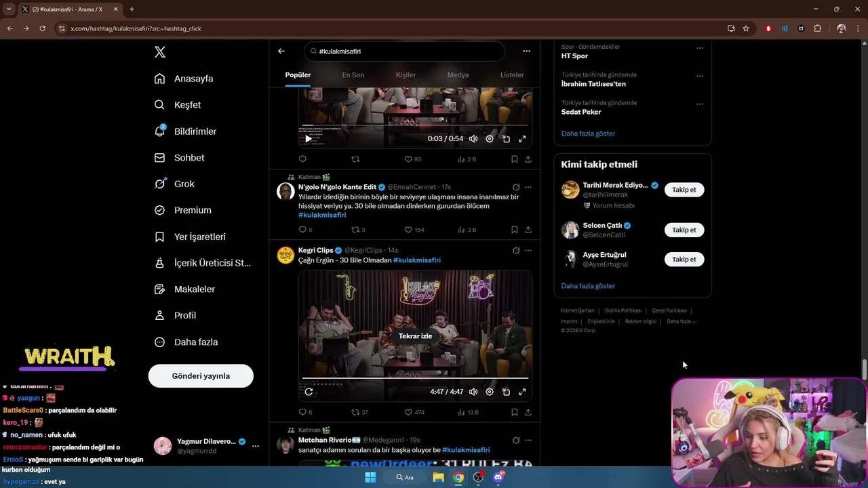
Task: Open account menu dots next to Yagmur Dilavero
Action: pos(256,446)
